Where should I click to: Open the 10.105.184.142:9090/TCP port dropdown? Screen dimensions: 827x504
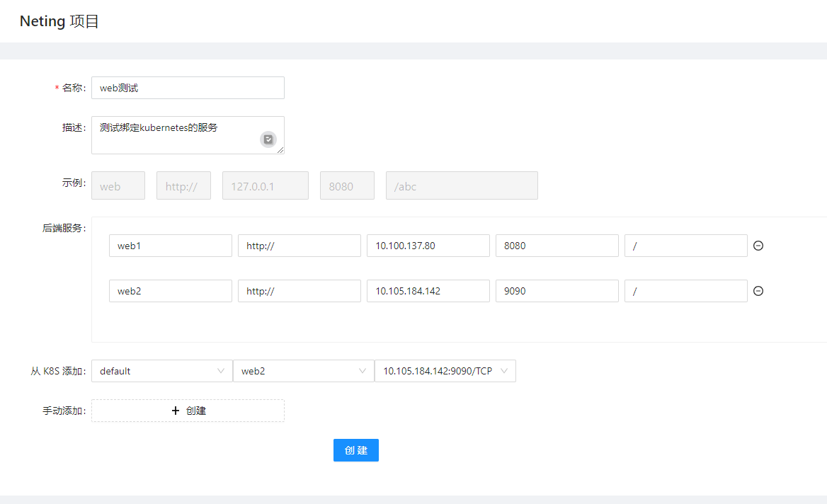pyautogui.click(x=445, y=371)
